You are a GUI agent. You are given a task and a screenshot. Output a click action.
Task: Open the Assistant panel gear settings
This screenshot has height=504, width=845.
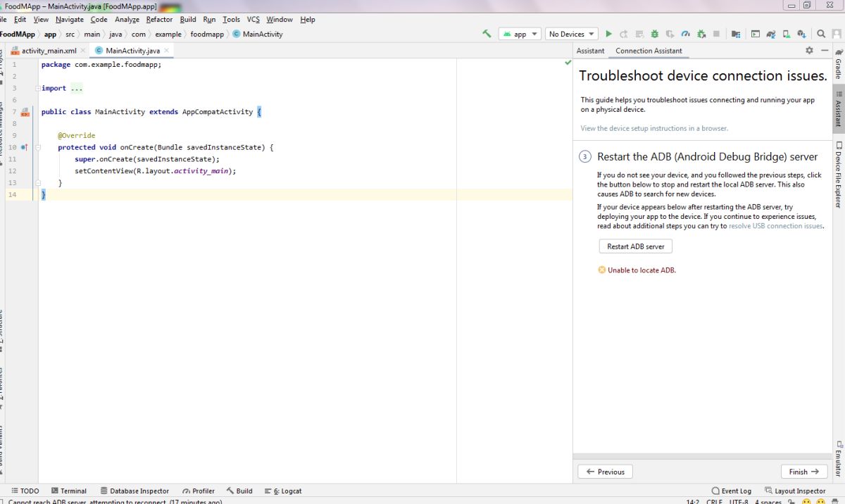click(809, 51)
